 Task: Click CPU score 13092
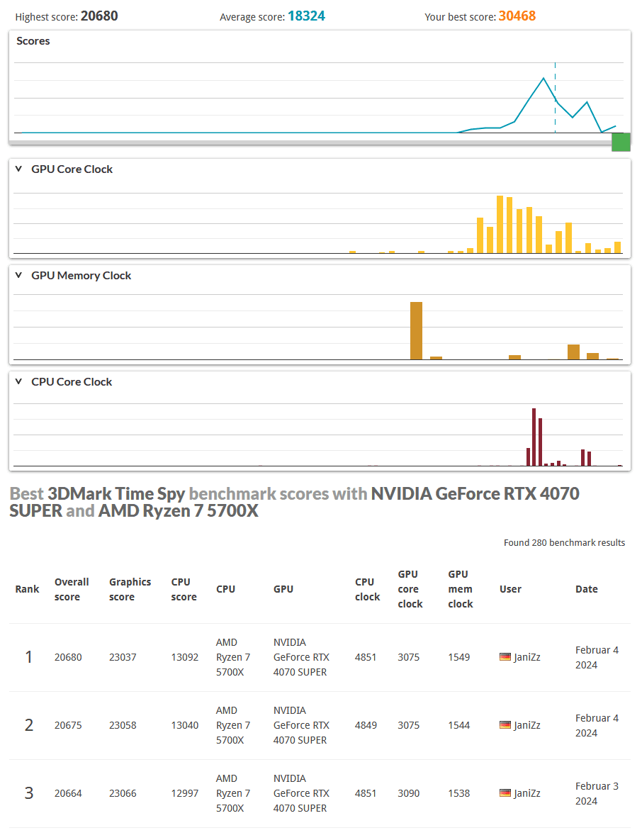coord(185,657)
